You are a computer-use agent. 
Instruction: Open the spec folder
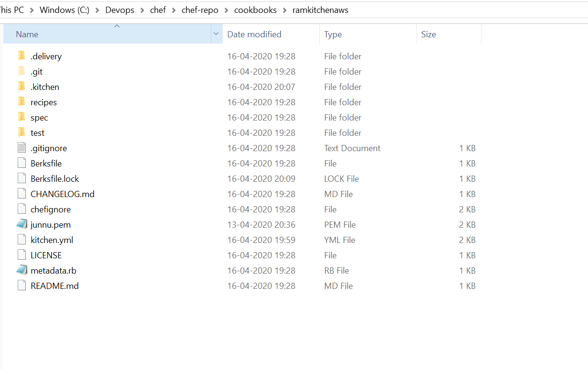[39, 117]
